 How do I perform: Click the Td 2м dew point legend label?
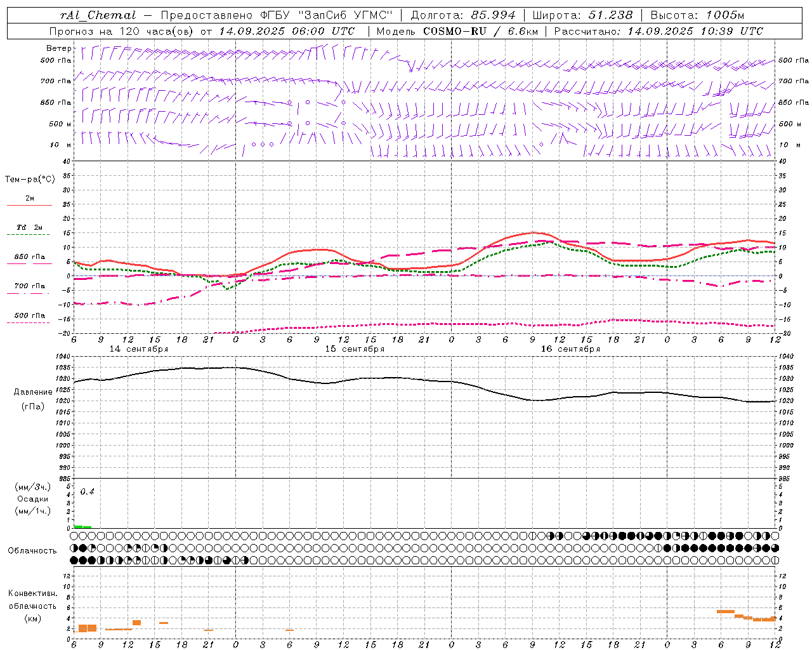pyautogui.click(x=30, y=227)
